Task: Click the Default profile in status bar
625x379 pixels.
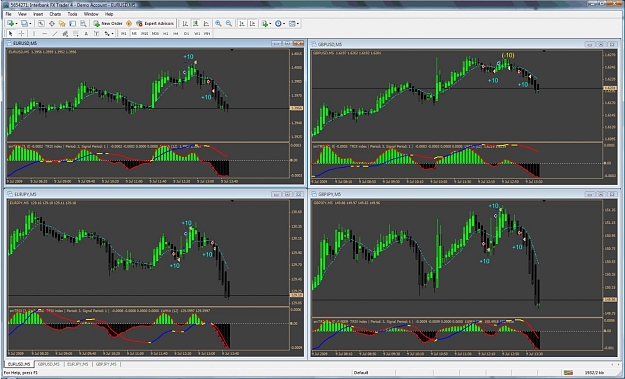Action: click(x=361, y=372)
